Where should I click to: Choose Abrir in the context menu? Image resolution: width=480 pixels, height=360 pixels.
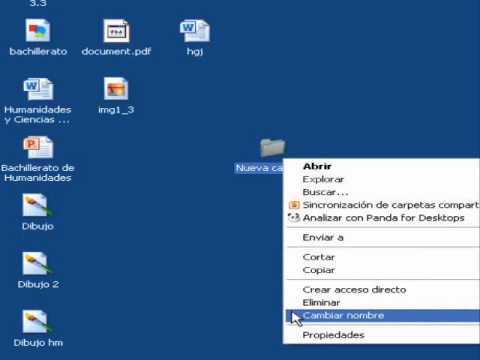point(382,166)
